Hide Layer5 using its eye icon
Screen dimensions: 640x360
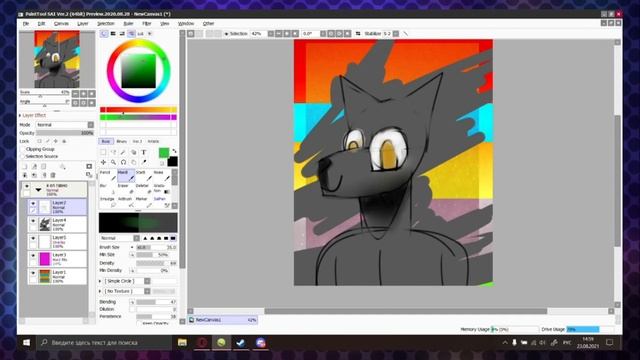click(x=33, y=238)
